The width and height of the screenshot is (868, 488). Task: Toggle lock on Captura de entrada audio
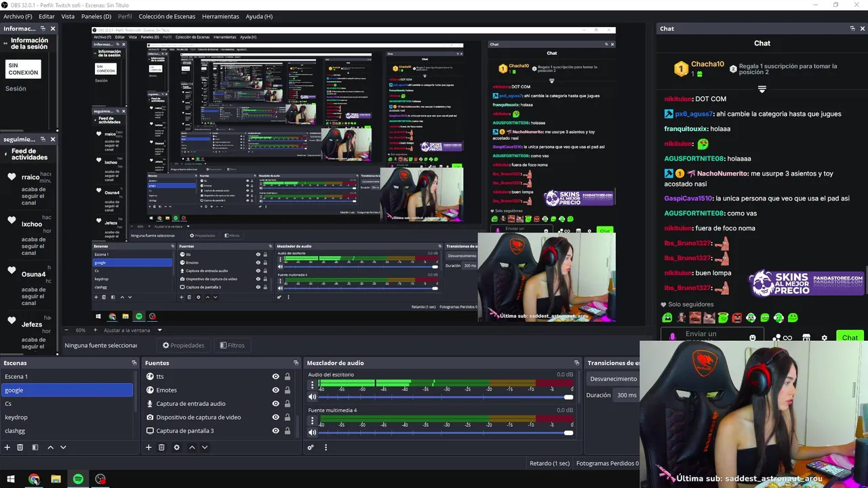point(288,403)
